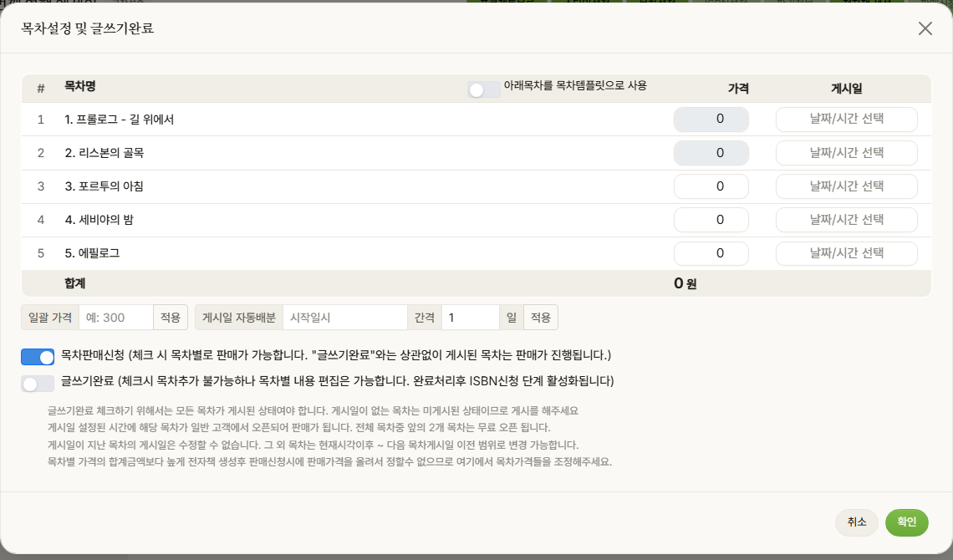Click price field for 세비야의 밤

(711, 220)
